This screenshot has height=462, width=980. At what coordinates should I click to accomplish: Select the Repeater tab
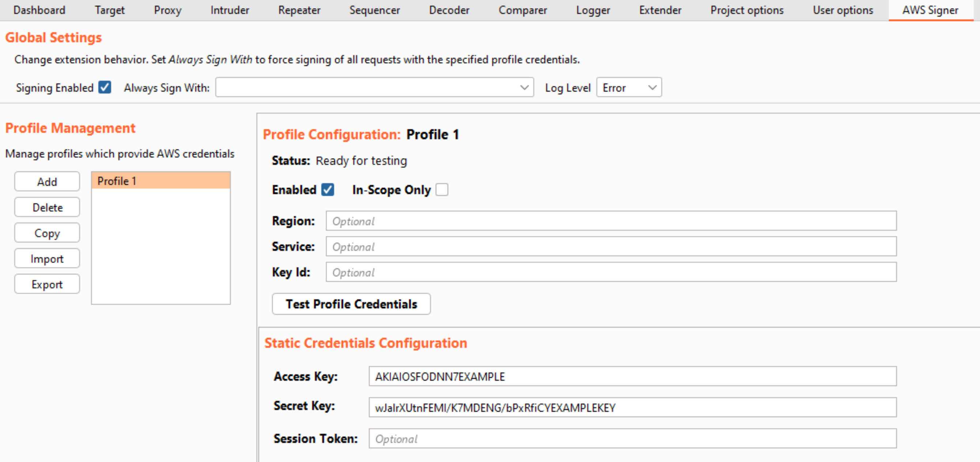coord(299,10)
